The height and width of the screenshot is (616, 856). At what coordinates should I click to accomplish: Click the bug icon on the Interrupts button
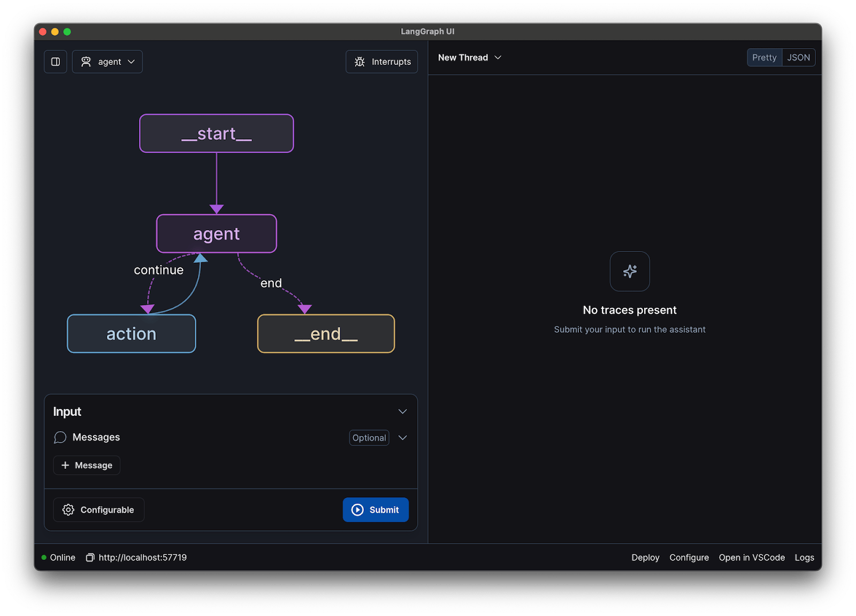360,62
